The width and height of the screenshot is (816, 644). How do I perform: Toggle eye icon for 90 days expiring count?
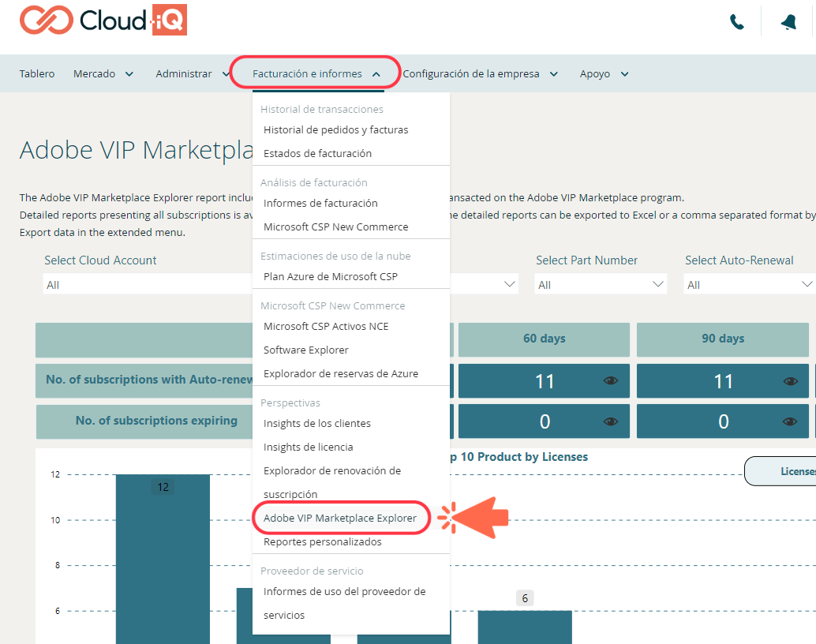click(x=790, y=421)
